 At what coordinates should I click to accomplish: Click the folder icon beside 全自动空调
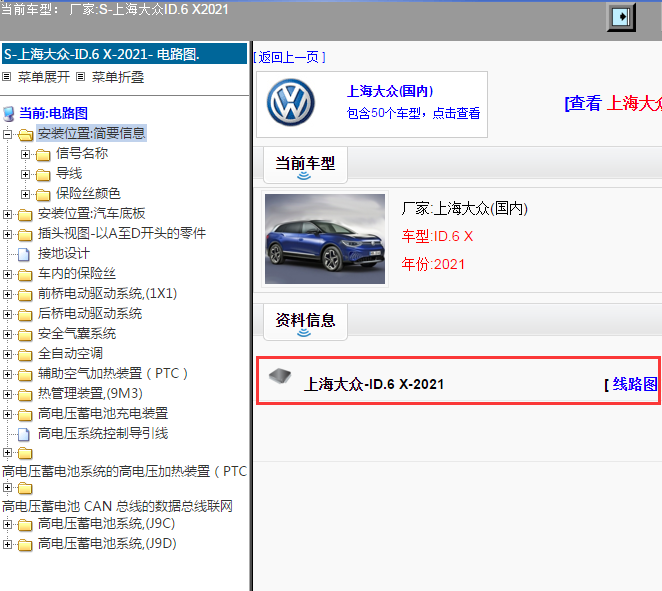click(25, 355)
